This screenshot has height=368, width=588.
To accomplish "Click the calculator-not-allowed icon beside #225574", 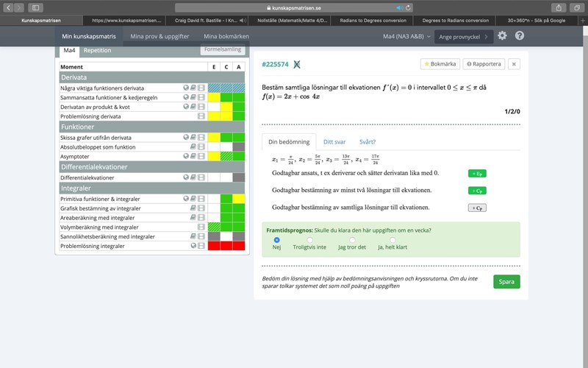I will tap(297, 64).
